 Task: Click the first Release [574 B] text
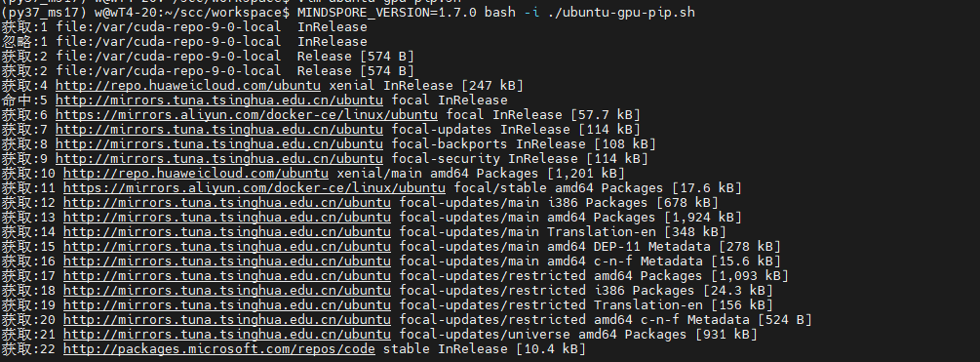pyautogui.click(x=356, y=57)
